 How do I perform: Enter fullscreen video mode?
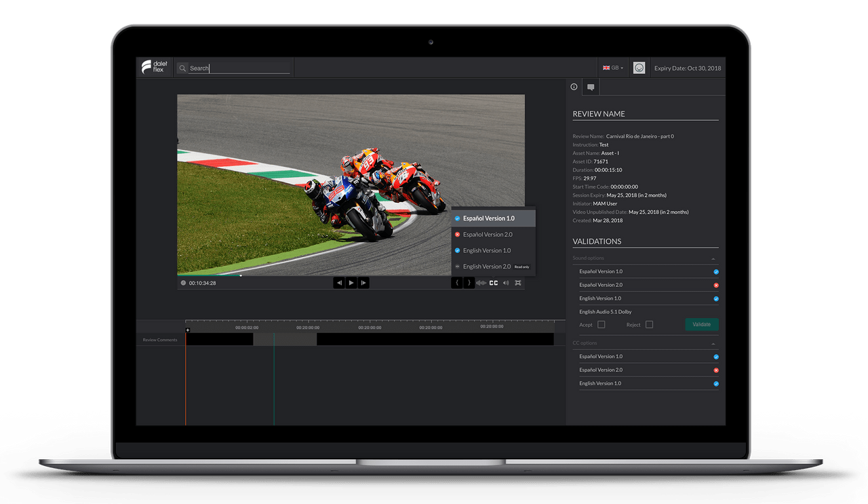[518, 283]
